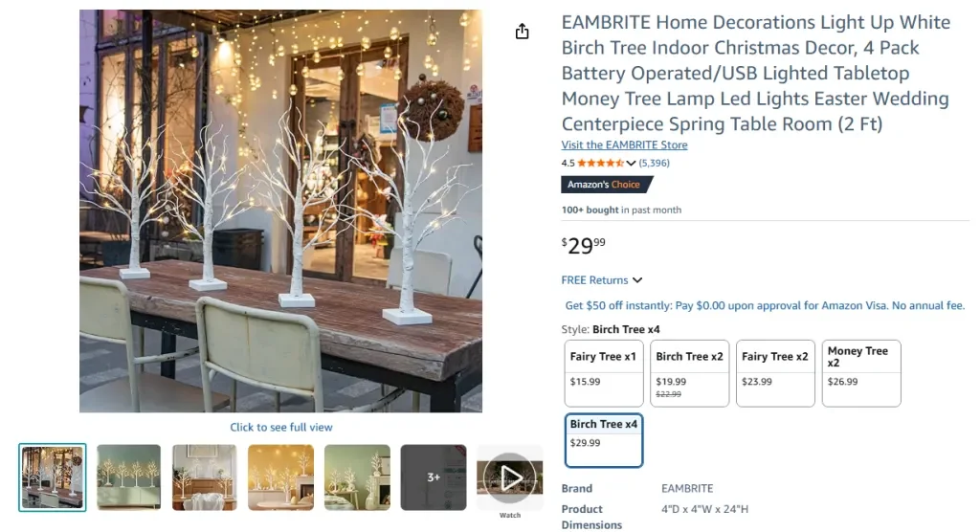980x532 pixels.
Task: Choose the Fairy Tree x2 option
Action: (x=775, y=373)
